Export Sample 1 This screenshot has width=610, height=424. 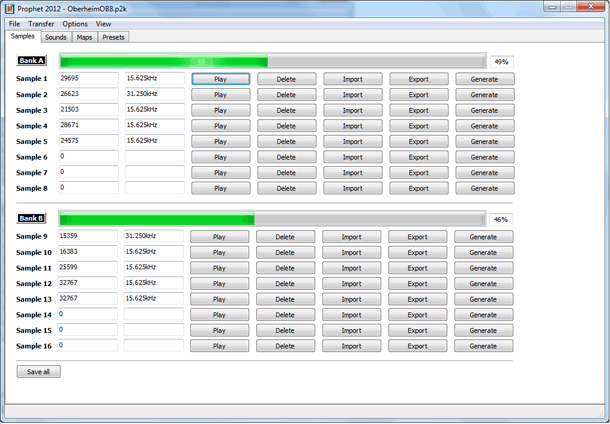(419, 79)
